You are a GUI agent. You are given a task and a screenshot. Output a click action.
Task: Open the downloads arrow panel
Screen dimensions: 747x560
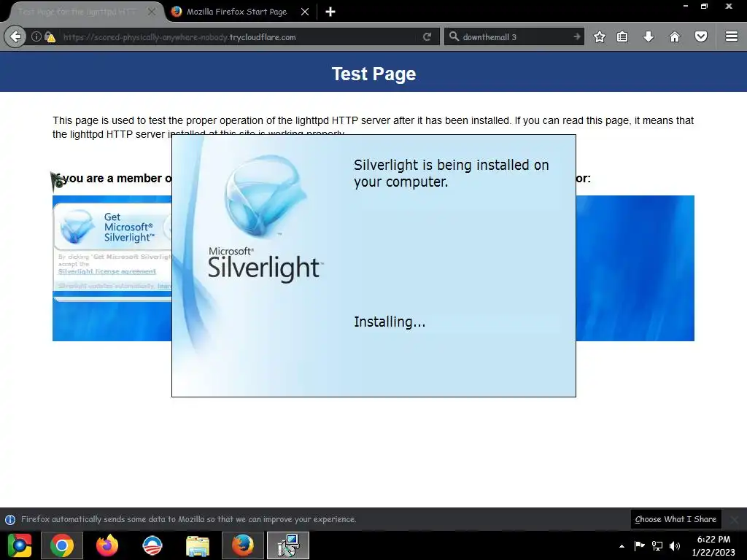[x=649, y=36]
